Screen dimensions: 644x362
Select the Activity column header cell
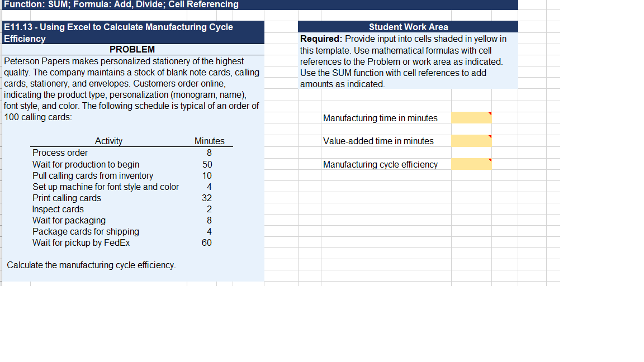(108, 141)
